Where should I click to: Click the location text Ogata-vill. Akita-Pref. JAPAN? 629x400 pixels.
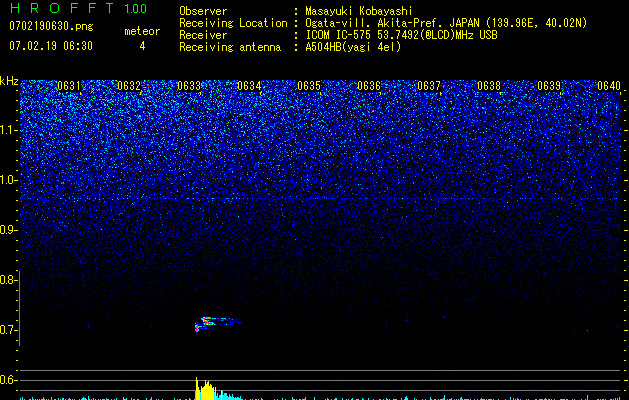pos(392,23)
